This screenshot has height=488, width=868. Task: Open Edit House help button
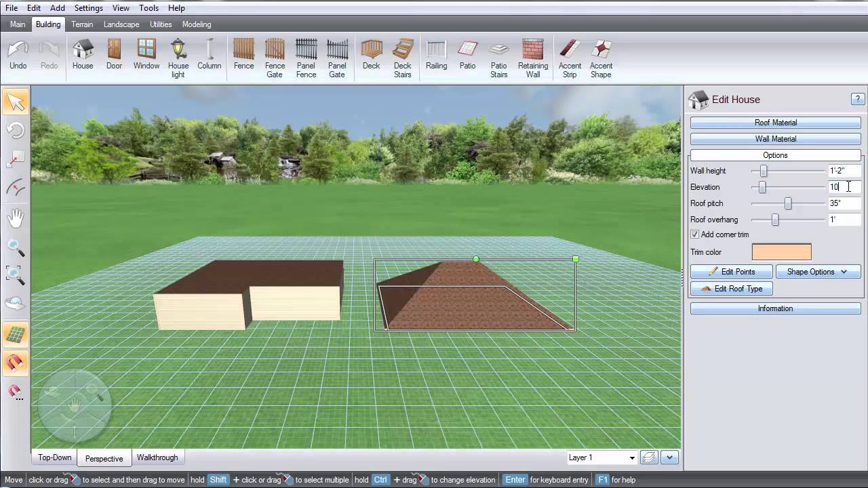pos(857,100)
